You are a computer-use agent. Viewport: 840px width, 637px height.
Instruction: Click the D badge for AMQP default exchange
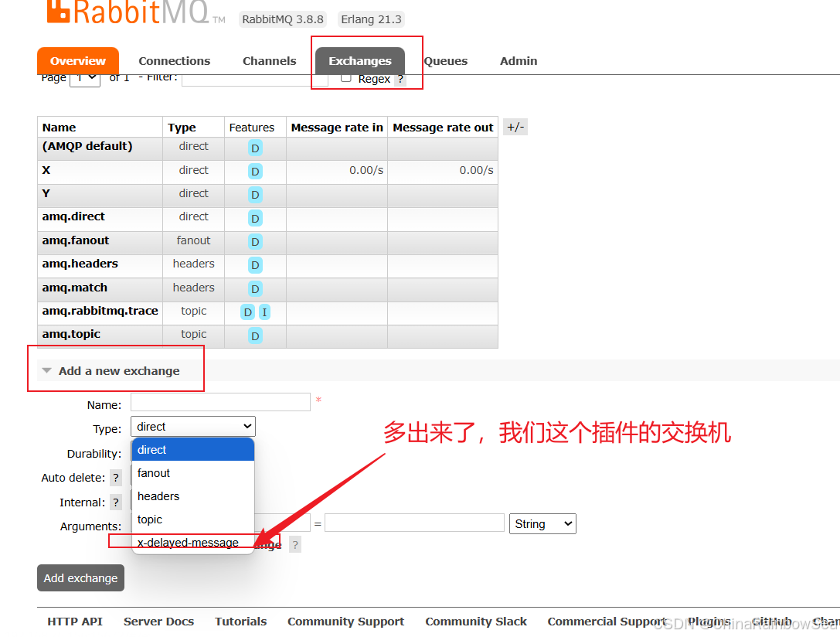255,148
